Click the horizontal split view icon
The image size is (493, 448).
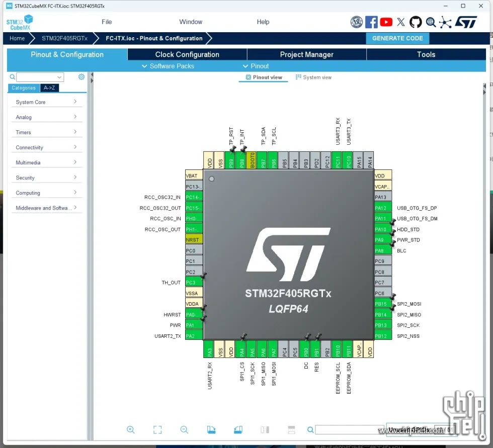pos(291,429)
